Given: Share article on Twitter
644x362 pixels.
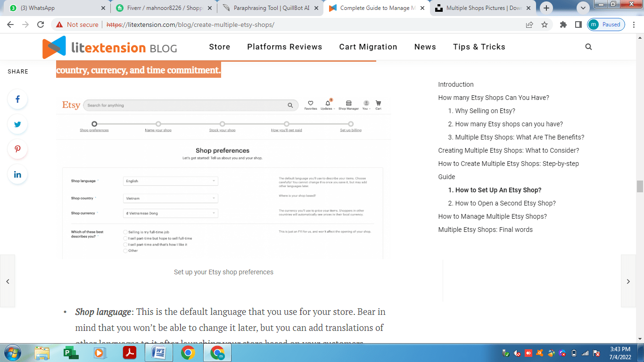Looking at the screenshot, I should (17, 124).
